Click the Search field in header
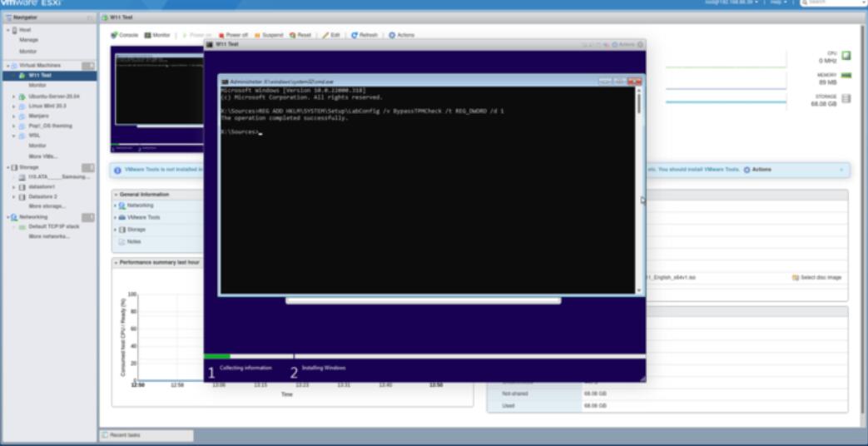The image size is (868, 446). click(x=832, y=2)
